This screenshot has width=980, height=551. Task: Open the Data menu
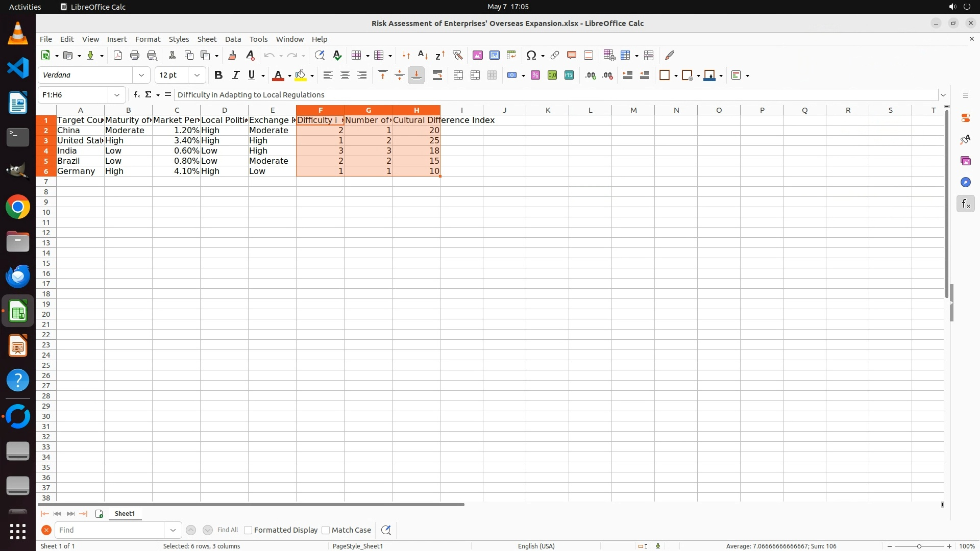(233, 39)
